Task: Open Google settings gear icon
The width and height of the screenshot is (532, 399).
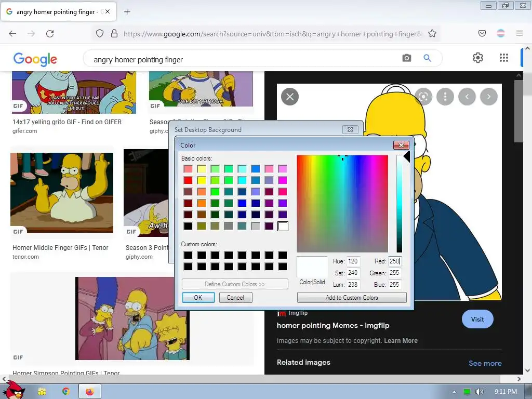Action: 478,58
